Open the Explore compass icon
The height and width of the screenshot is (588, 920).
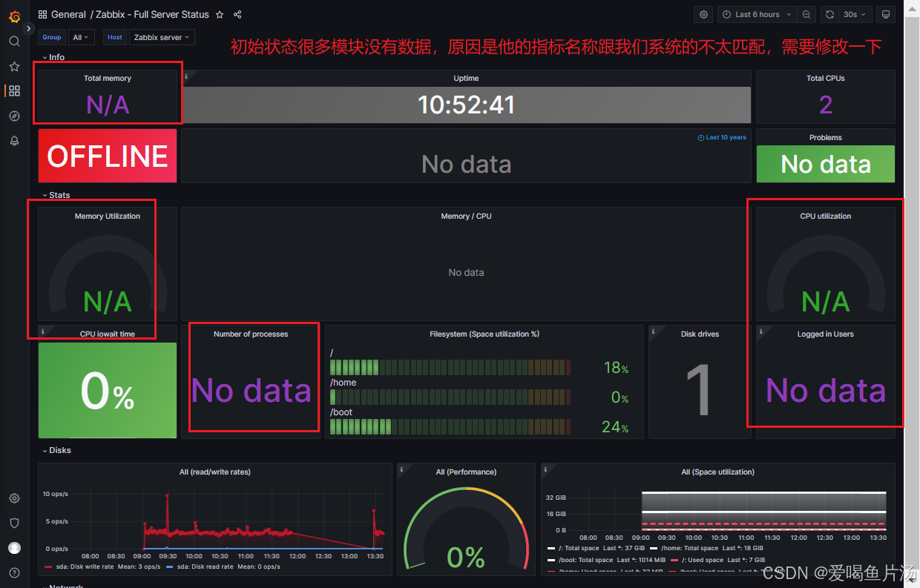[14, 116]
